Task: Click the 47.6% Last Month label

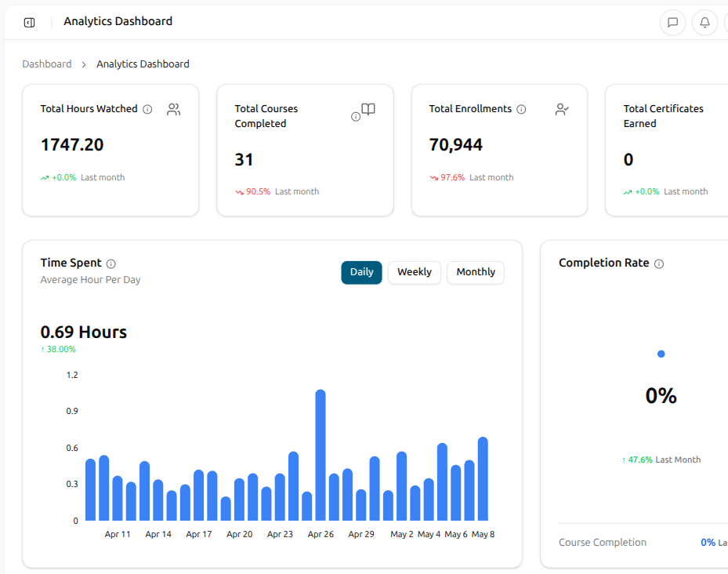Action: point(661,460)
